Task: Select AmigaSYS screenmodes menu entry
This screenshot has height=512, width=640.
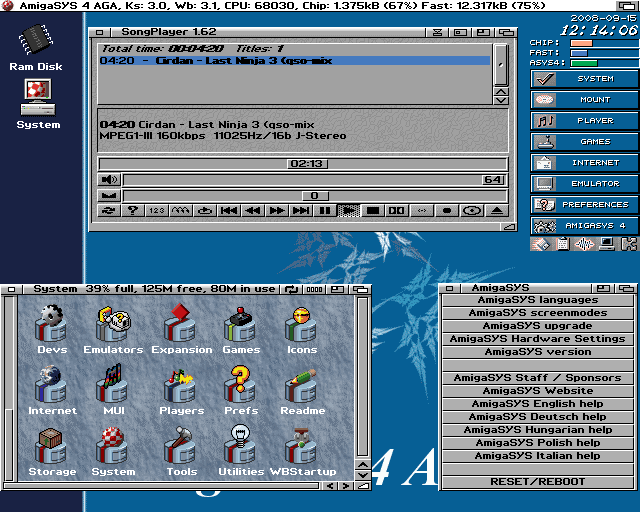Action: 538,313
